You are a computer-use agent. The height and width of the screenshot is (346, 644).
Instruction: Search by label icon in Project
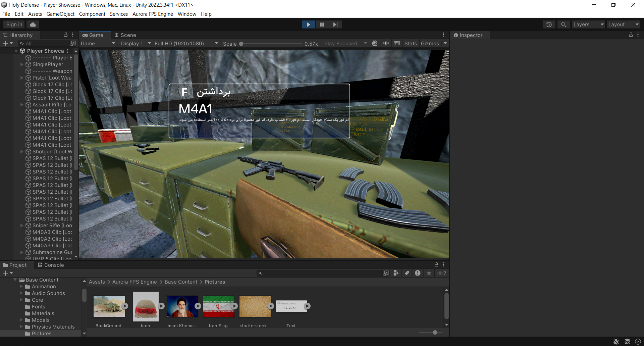[x=407, y=273]
